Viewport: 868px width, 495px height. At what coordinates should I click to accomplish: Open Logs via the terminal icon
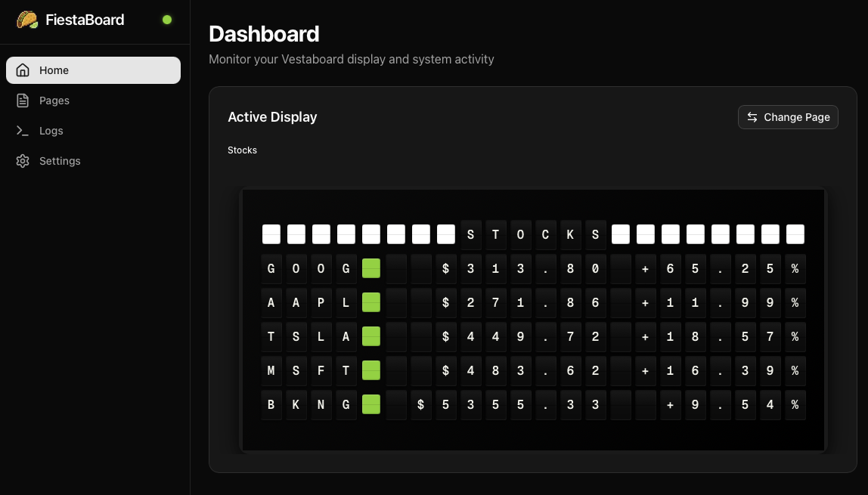click(x=23, y=131)
